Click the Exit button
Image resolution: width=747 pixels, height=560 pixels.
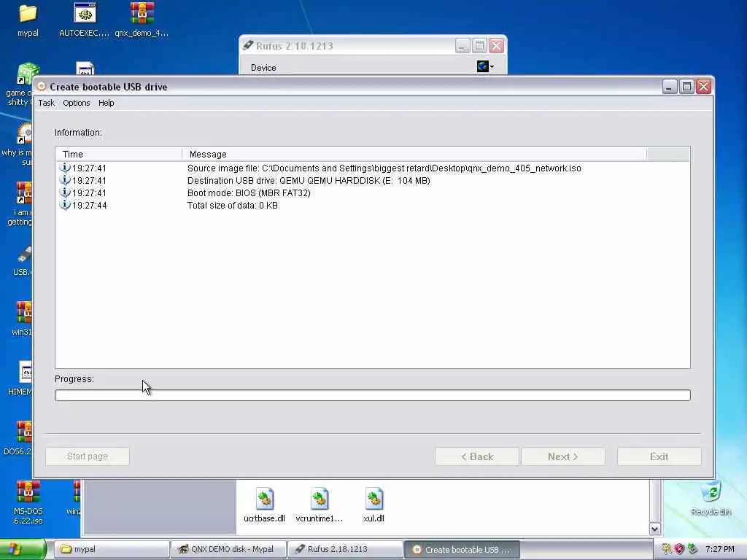tap(659, 456)
